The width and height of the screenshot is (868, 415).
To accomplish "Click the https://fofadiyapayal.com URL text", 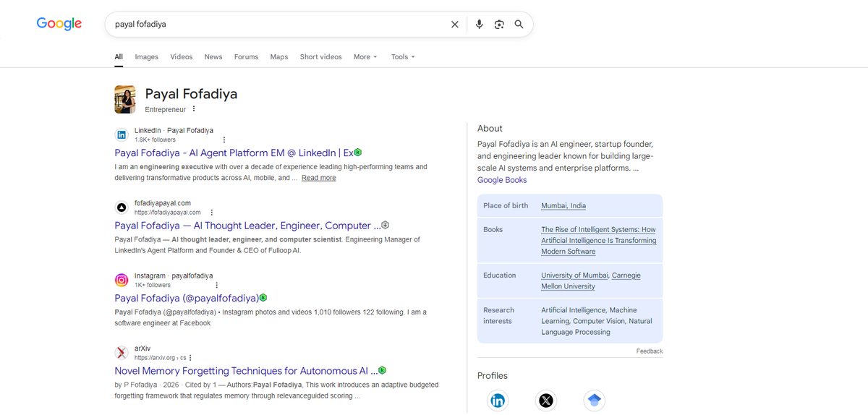I will [167, 213].
